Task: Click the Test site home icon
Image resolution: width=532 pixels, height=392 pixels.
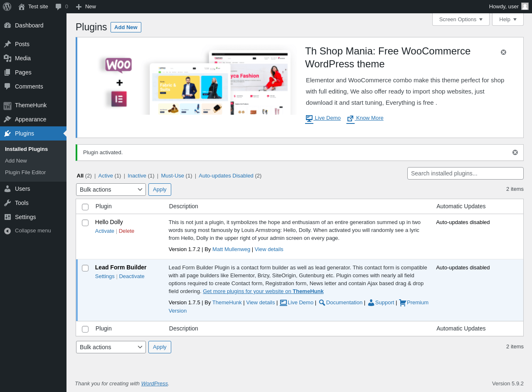Action: (22, 7)
